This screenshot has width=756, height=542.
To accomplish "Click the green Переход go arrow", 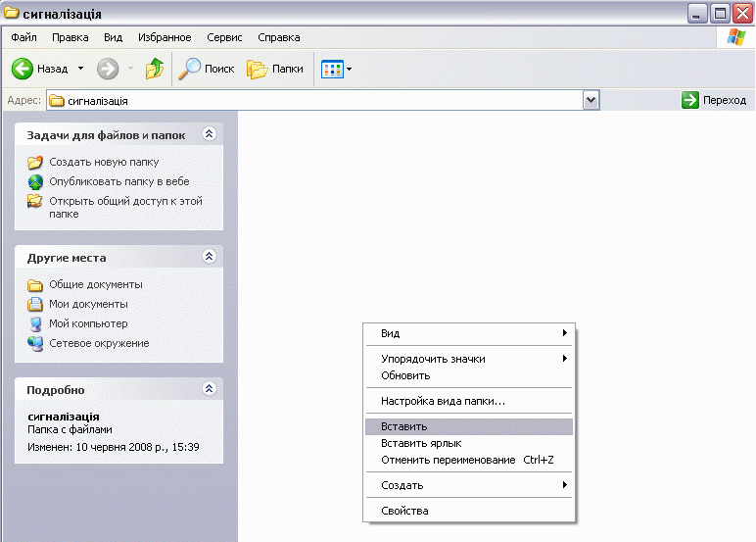I will click(x=691, y=100).
